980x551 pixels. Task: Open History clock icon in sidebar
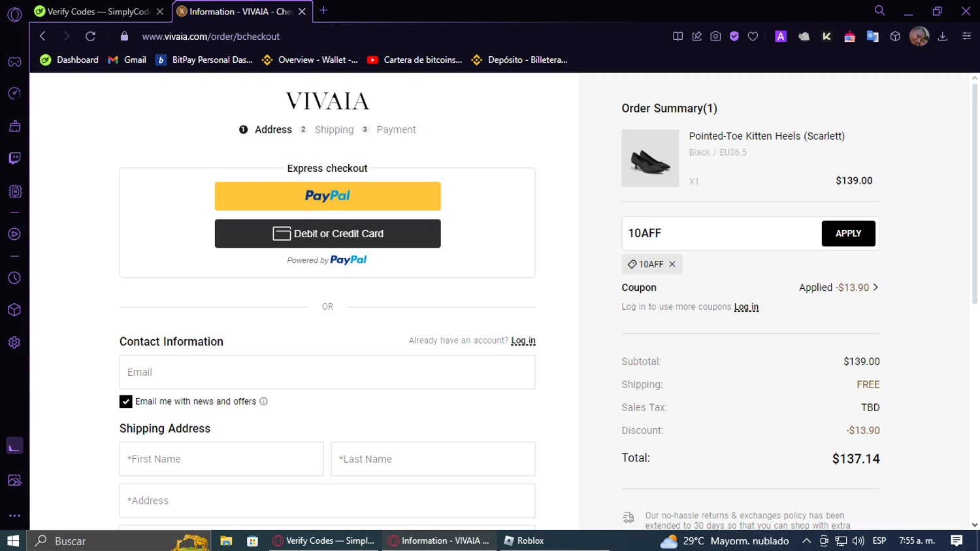[x=14, y=278]
